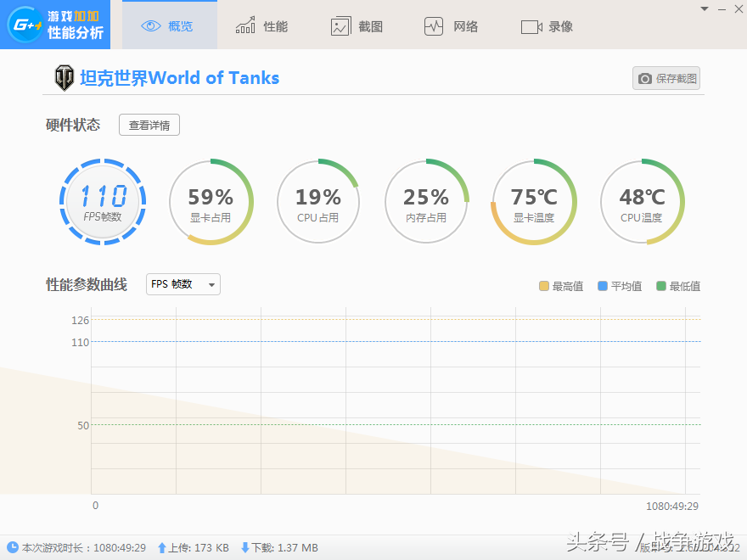This screenshot has height=560, width=747.
Task: Open the FPS 帧数 curve dropdown
Action: tap(183, 284)
